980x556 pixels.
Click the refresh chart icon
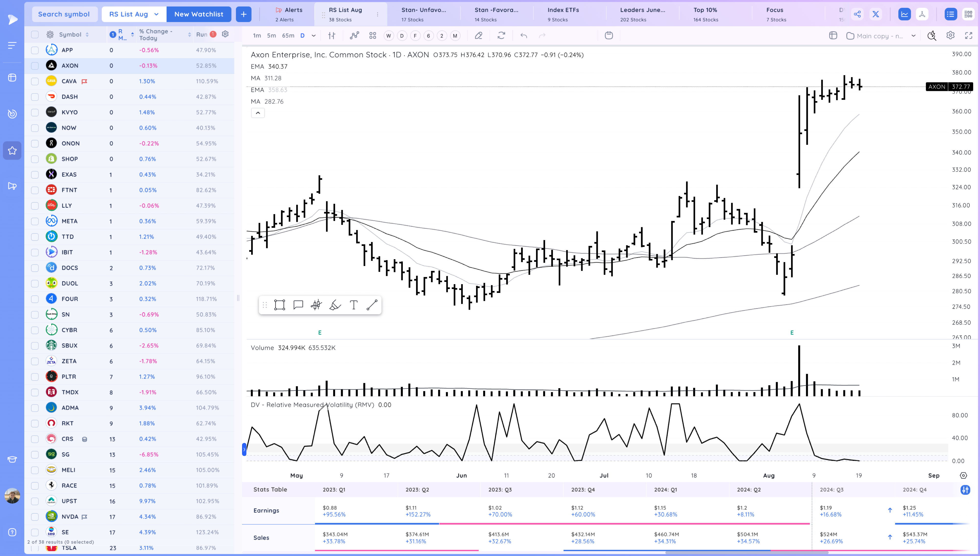[x=502, y=36]
